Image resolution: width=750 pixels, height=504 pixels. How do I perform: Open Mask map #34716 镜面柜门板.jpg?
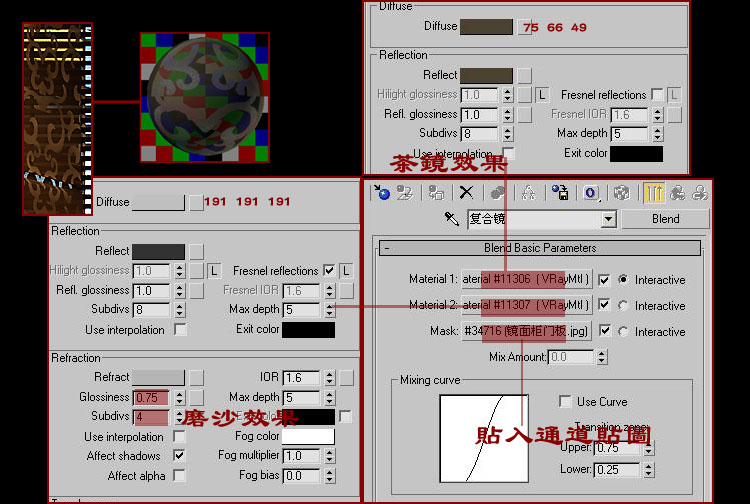tap(526, 331)
